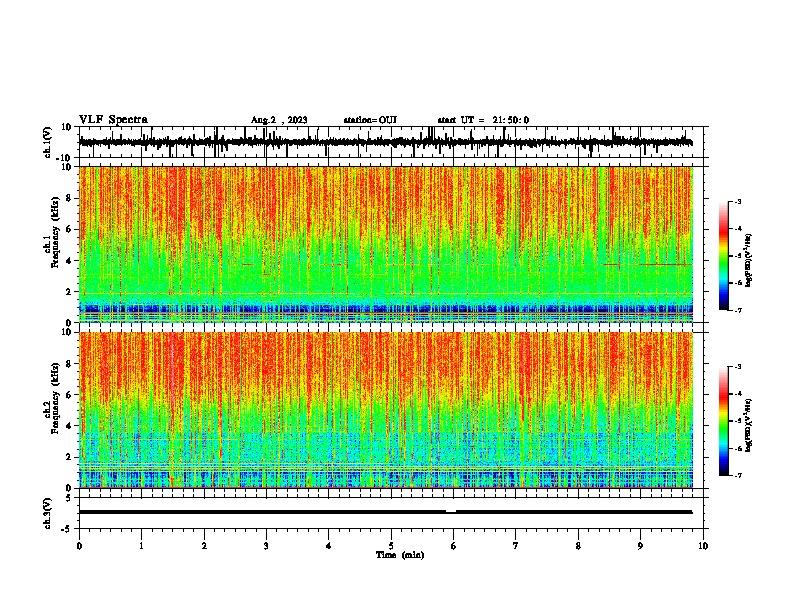This screenshot has height=612, width=792.
Task: Click the ch.1 "Frequency (kHz)" axis label
Action: click(x=55, y=233)
